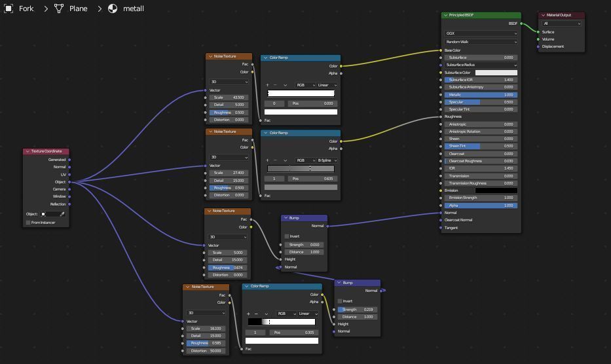Viewport: 611px width, 364px height.
Task: Click the Generated output socket of Texture Coordinate
Action: point(69,160)
